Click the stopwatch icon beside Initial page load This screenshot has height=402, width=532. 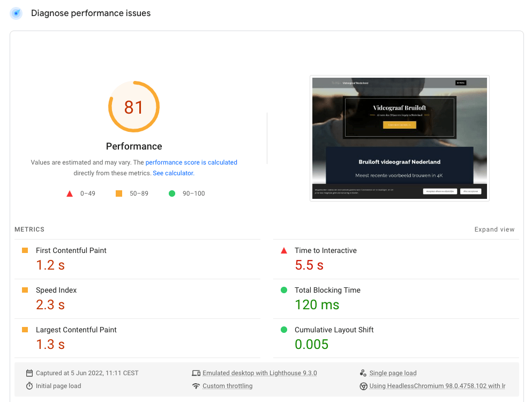pyautogui.click(x=29, y=385)
